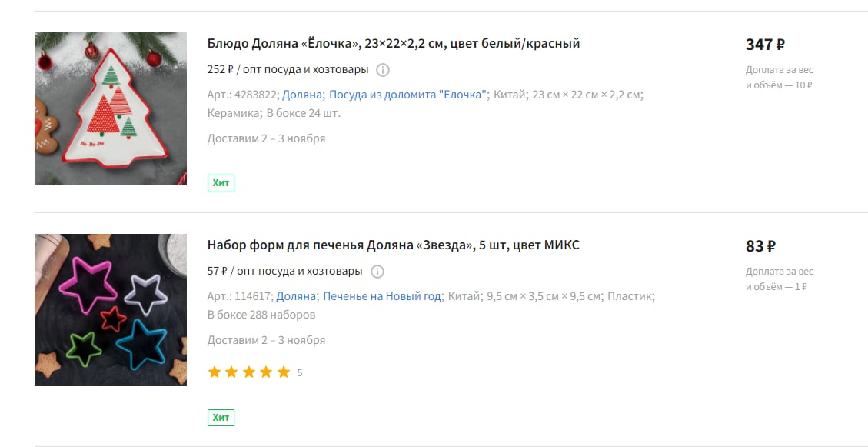Click dimensions text 23 см × 22 см × 2,2 см
The width and height of the screenshot is (868, 447).
coord(587,95)
